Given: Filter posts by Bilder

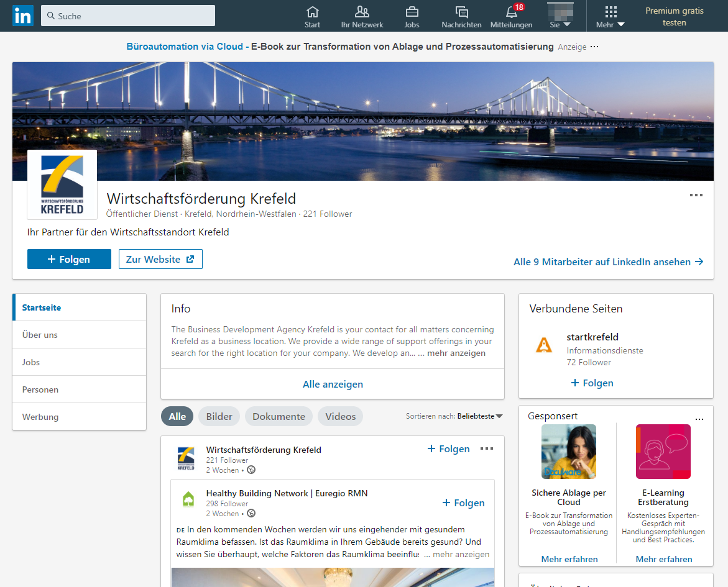Looking at the screenshot, I should pos(219,416).
